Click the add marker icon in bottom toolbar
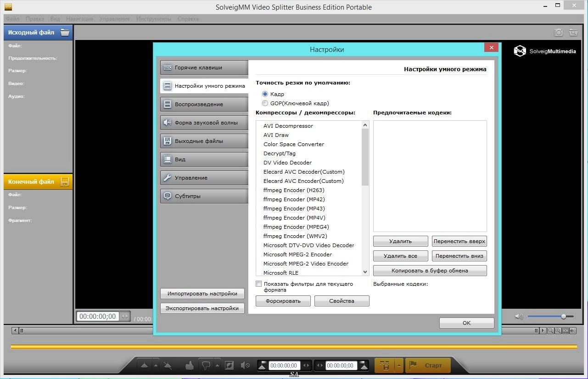The width and height of the screenshot is (588, 379). click(x=144, y=366)
